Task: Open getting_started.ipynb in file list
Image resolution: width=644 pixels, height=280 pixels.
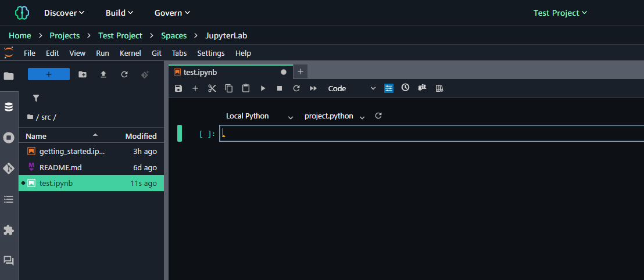Action: (91, 152)
